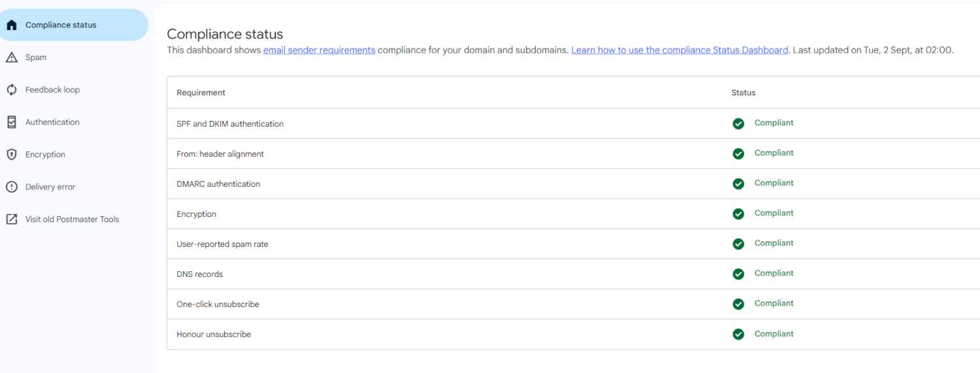Click green checkmark in the DNS records row

[x=738, y=274]
